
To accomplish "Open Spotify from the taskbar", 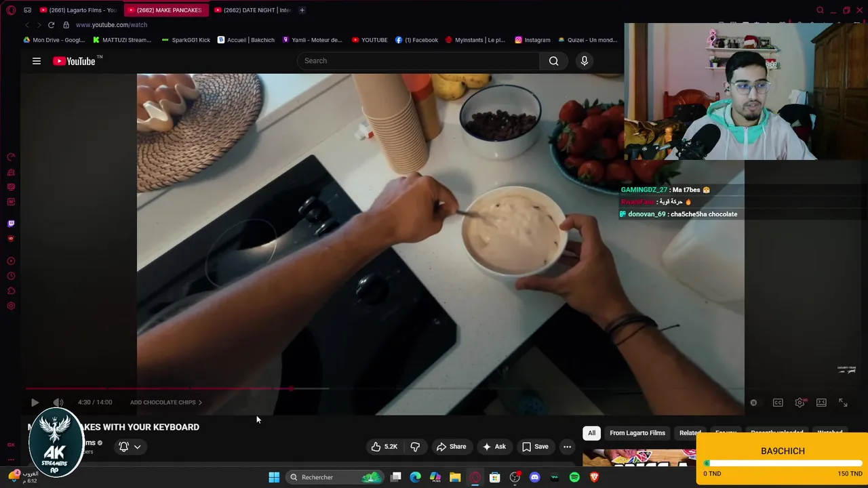I will (574, 477).
